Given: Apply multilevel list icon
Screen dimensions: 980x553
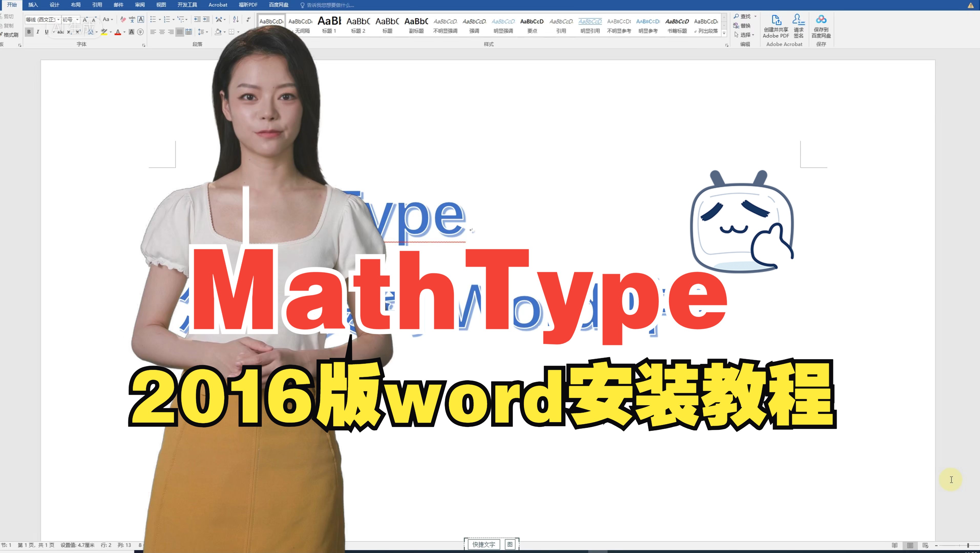Looking at the screenshot, I should [x=181, y=19].
